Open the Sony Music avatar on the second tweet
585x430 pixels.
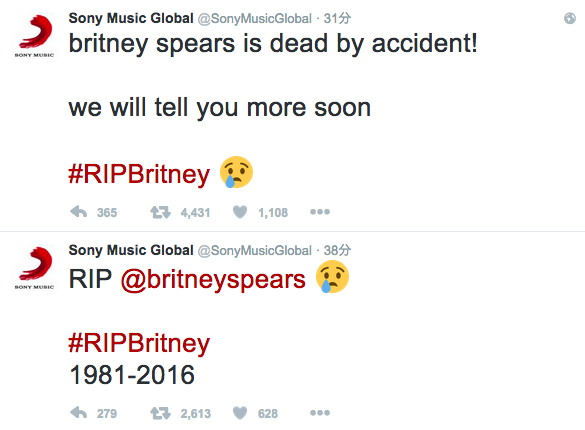34,267
